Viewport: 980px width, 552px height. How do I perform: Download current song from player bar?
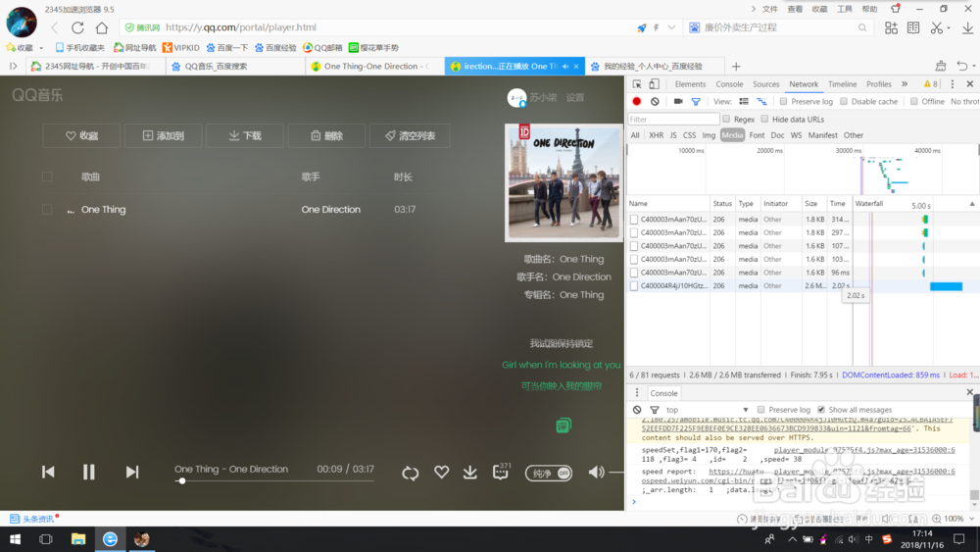pyautogui.click(x=470, y=472)
